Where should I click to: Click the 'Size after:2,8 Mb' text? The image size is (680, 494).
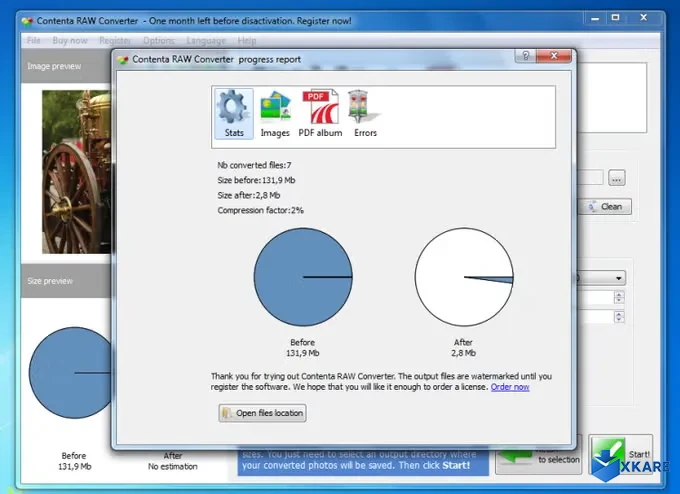click(x=248, y=195)
